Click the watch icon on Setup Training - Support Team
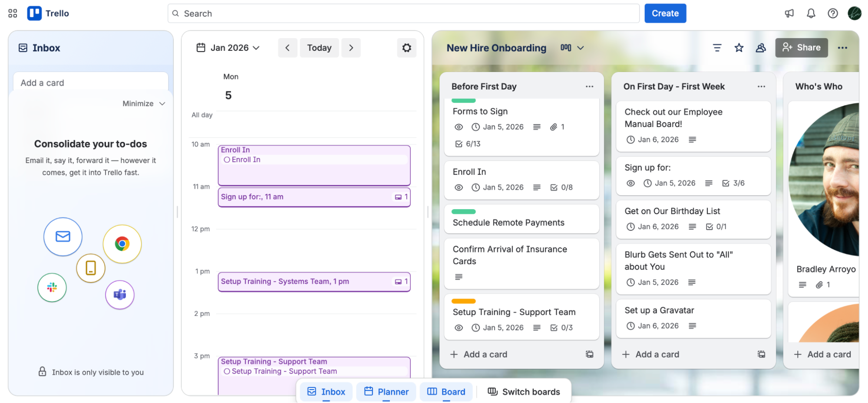 (459, 328)
